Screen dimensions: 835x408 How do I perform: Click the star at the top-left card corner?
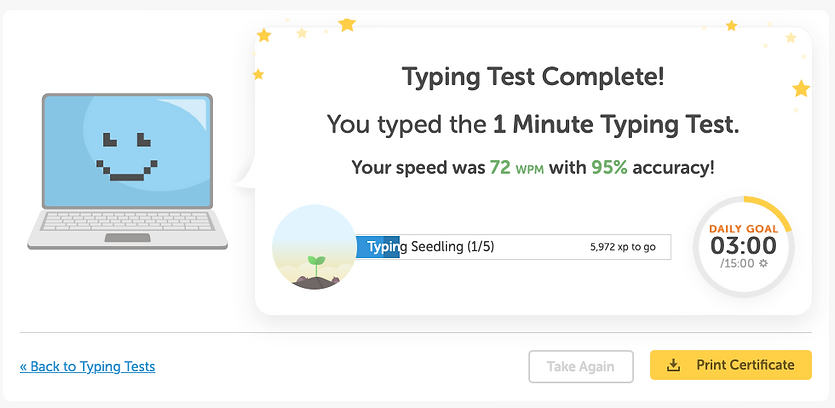[264, 35]
